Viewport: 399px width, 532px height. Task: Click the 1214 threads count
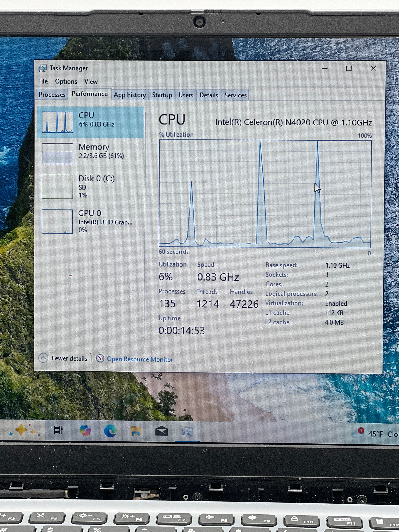tap(208, 304)
